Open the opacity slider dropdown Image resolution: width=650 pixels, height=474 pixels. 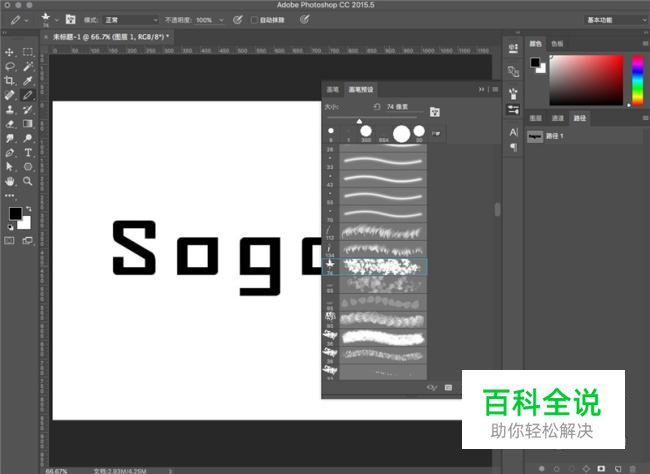click(x=221, y=20)
